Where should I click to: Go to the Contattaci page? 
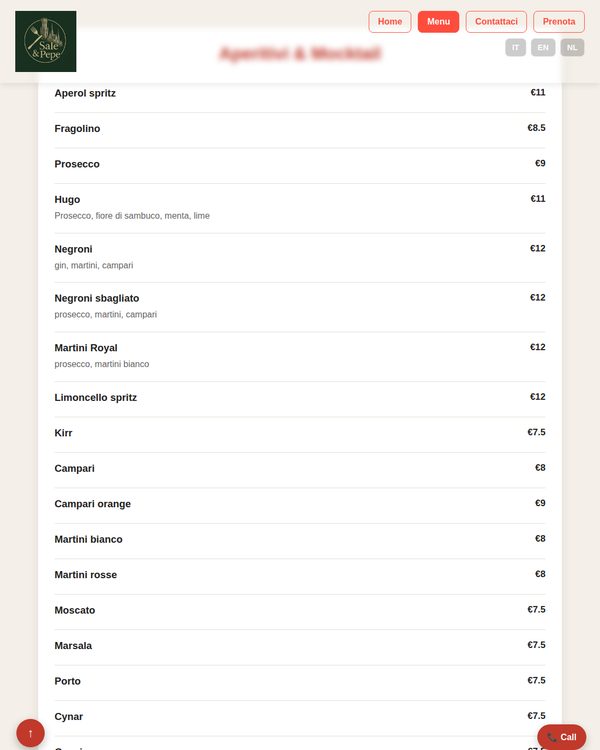(x=496, y=22)
